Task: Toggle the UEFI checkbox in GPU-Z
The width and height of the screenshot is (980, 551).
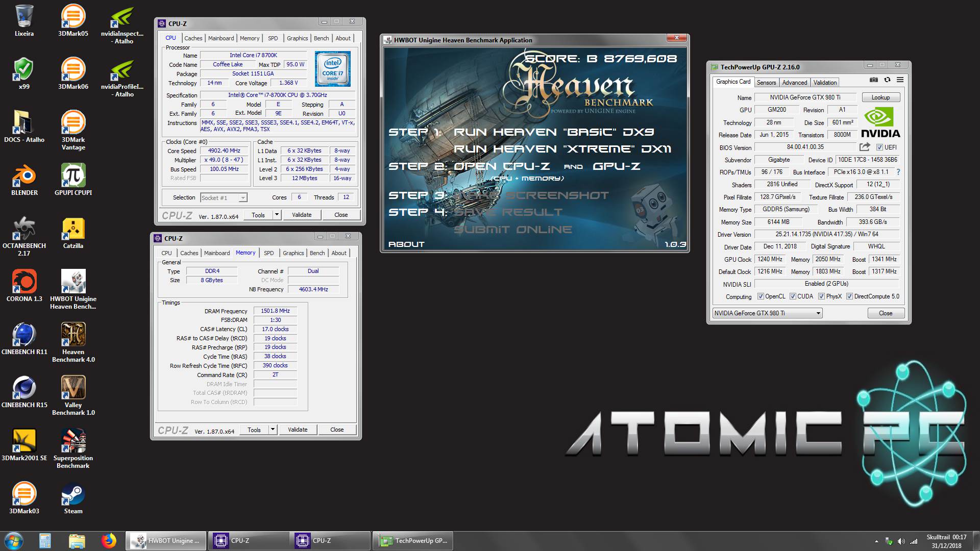Action: pos(879,147)
